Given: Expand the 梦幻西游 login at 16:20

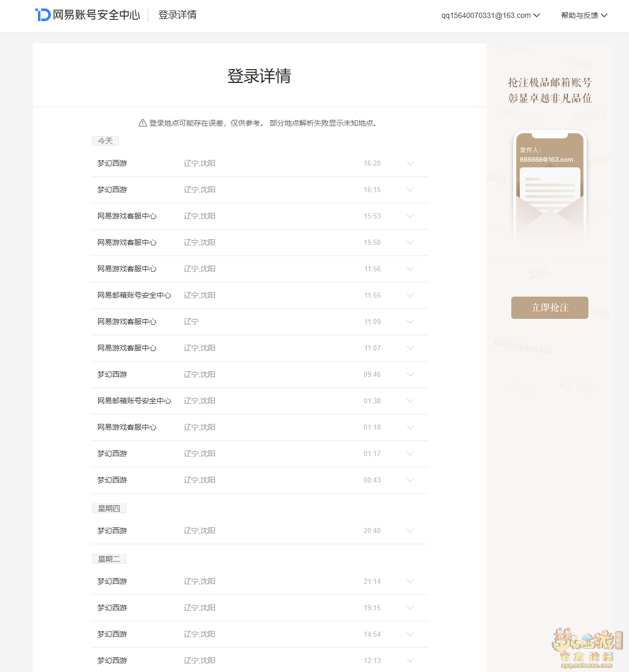Looking at the screenshot, I should [x=410, y=164].
